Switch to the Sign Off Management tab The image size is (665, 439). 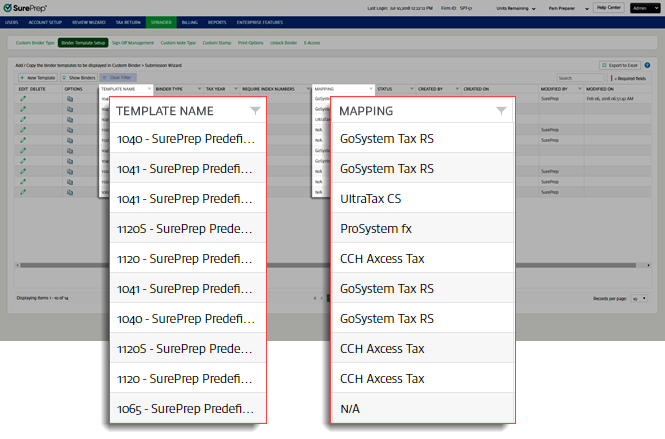[133, 44]
